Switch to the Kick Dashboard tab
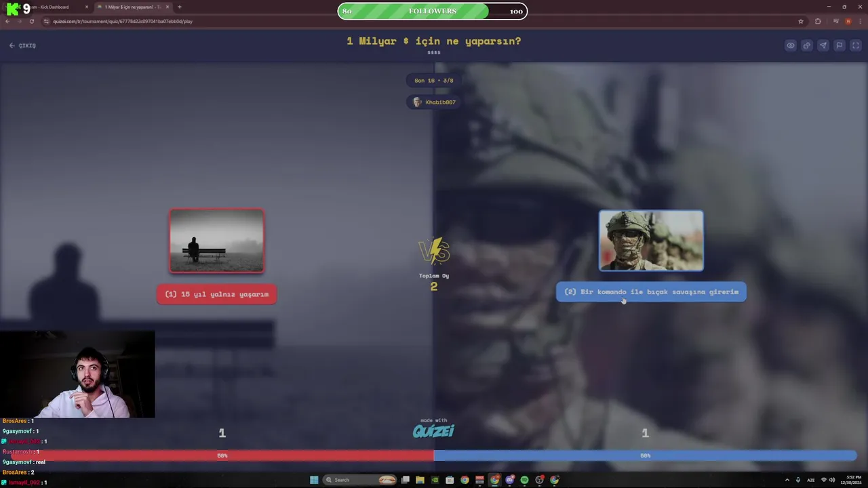 point(51,7)
